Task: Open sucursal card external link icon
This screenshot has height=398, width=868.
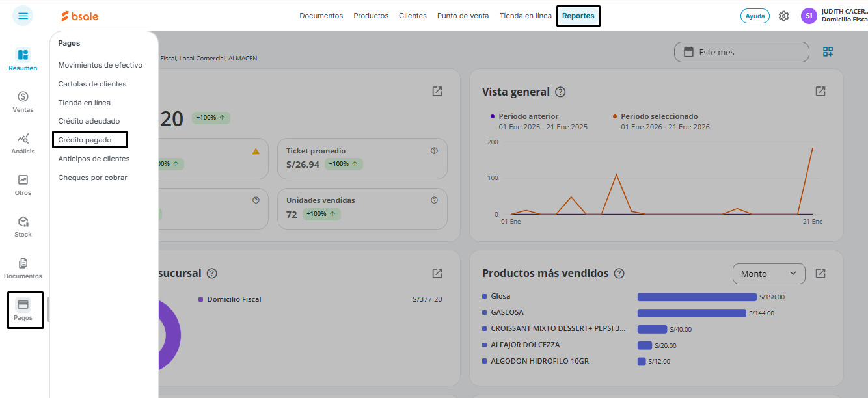Action: point(437,273)
